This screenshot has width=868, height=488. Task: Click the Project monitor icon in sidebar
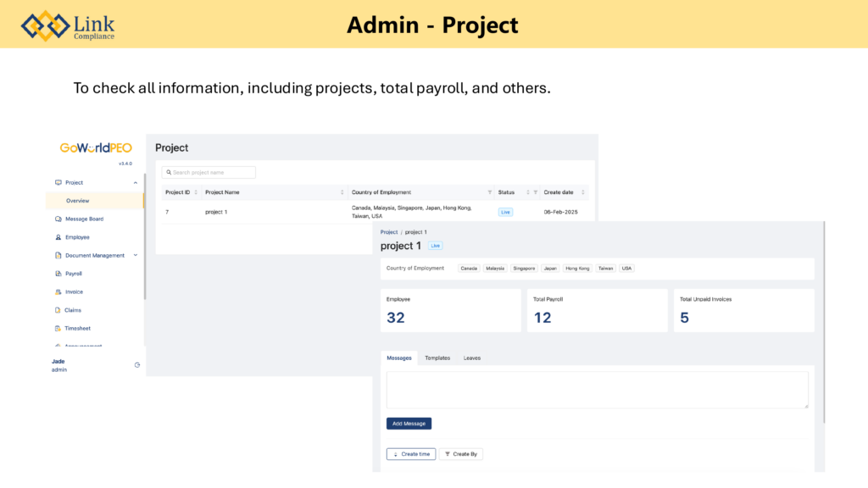click(x=58, y=182)
